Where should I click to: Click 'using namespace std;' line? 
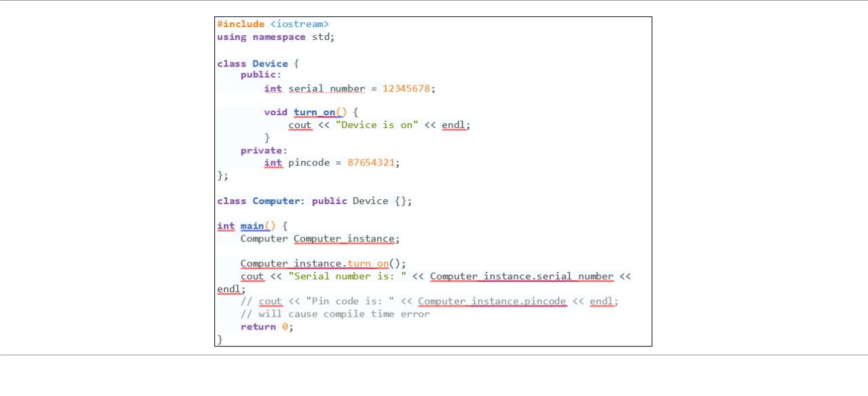click(276, 37)
